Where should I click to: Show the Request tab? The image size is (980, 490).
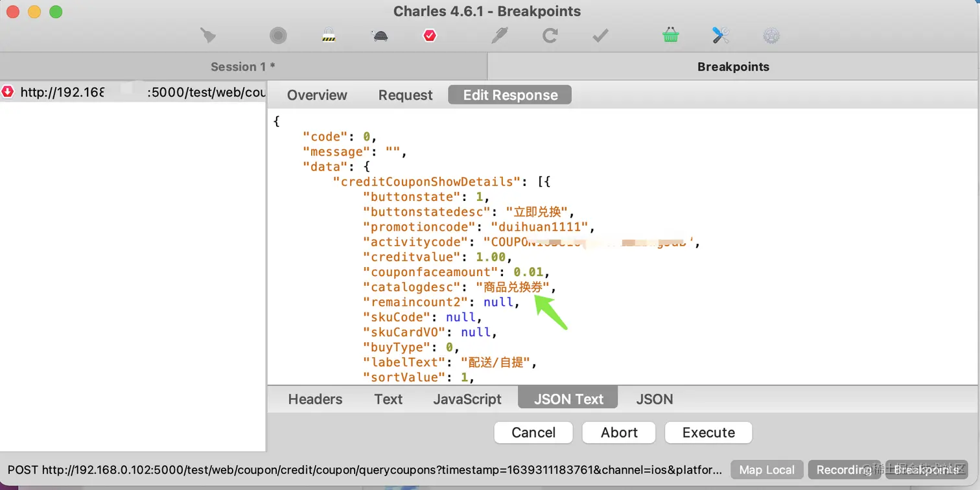(x=406, y=95)
